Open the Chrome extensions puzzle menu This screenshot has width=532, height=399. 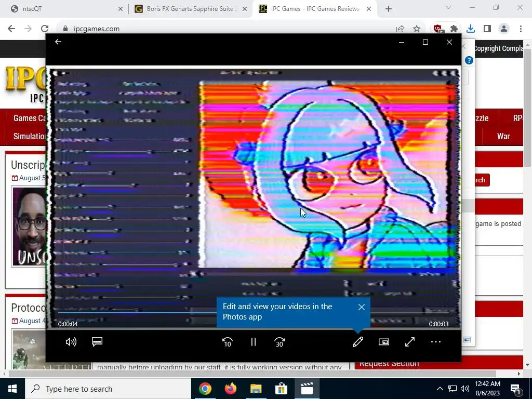(454, 29)
